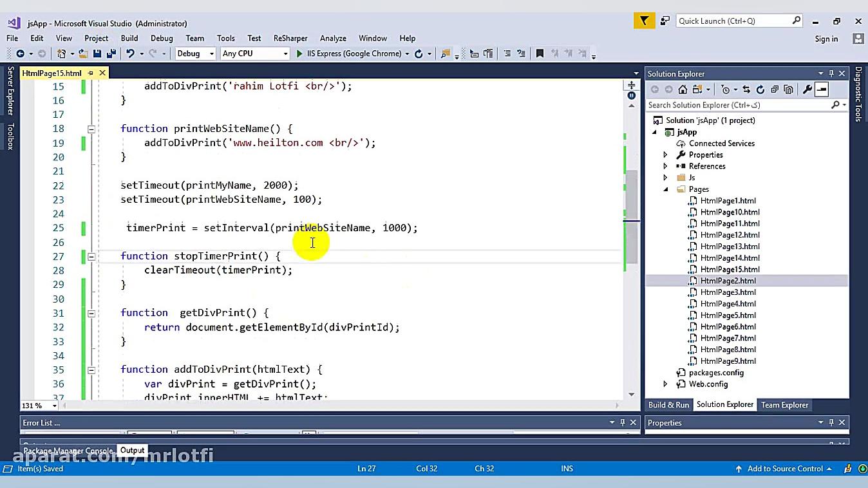Open the Server Explorer side tab
The width and height of the screenshot is (868, 488).
coord(10,90)
